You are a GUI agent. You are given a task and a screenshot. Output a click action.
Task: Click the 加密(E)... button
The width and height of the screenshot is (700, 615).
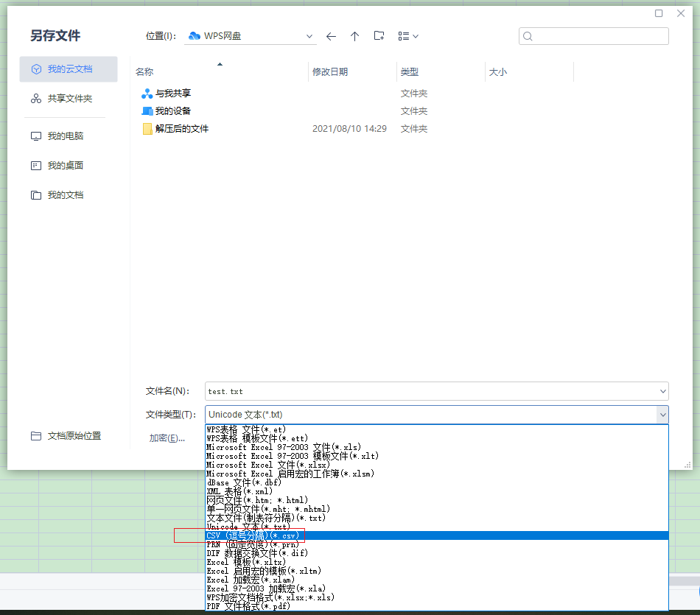(x=167, y=438)
